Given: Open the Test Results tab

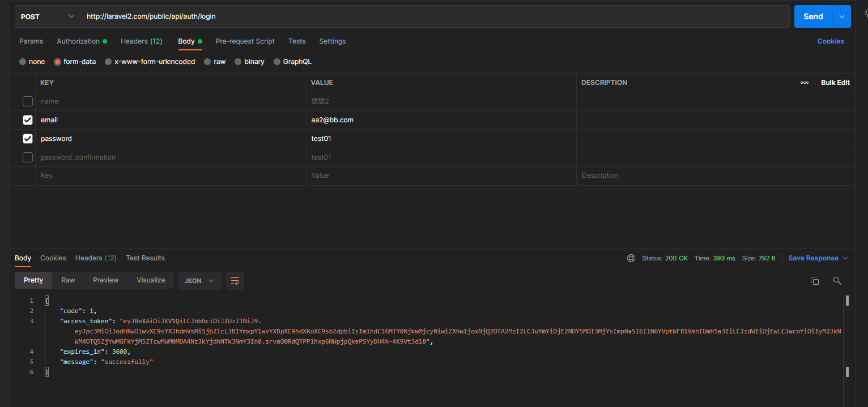Looking at the screenshot, I should tap(145, 258).
